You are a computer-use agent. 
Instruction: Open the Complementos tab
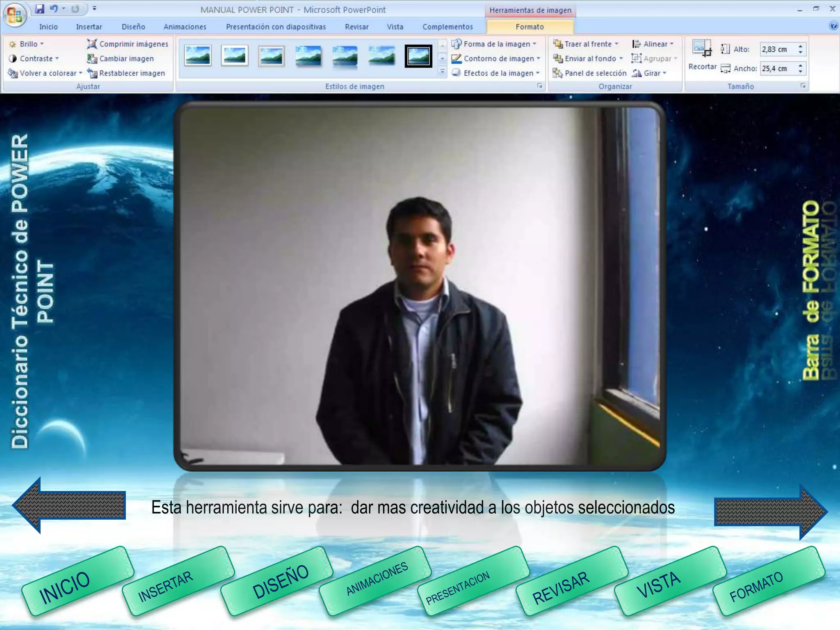tap(447, 27)
